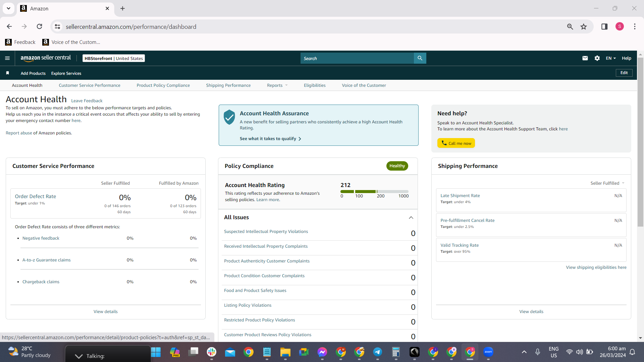Click Explore Services link

[66, 73]
